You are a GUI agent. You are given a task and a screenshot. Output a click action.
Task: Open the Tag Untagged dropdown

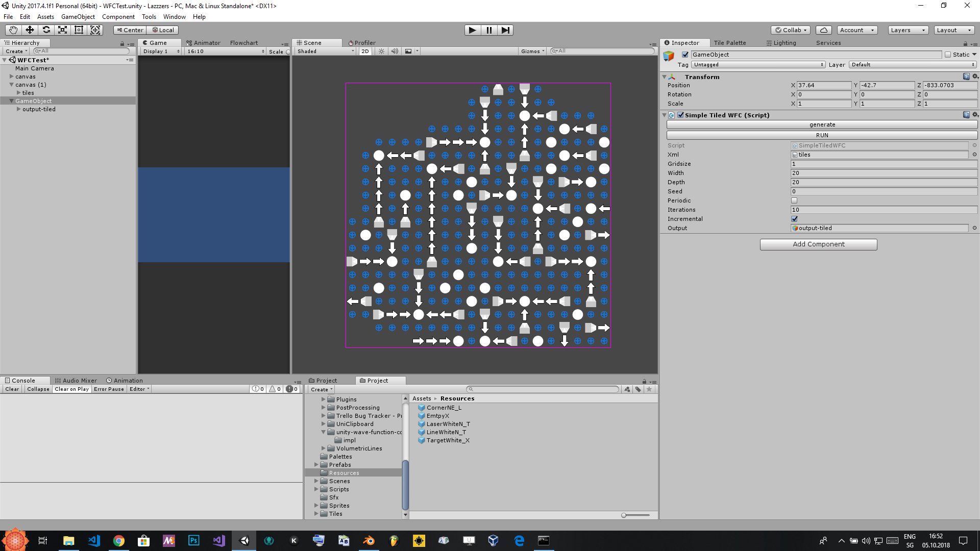758,65
